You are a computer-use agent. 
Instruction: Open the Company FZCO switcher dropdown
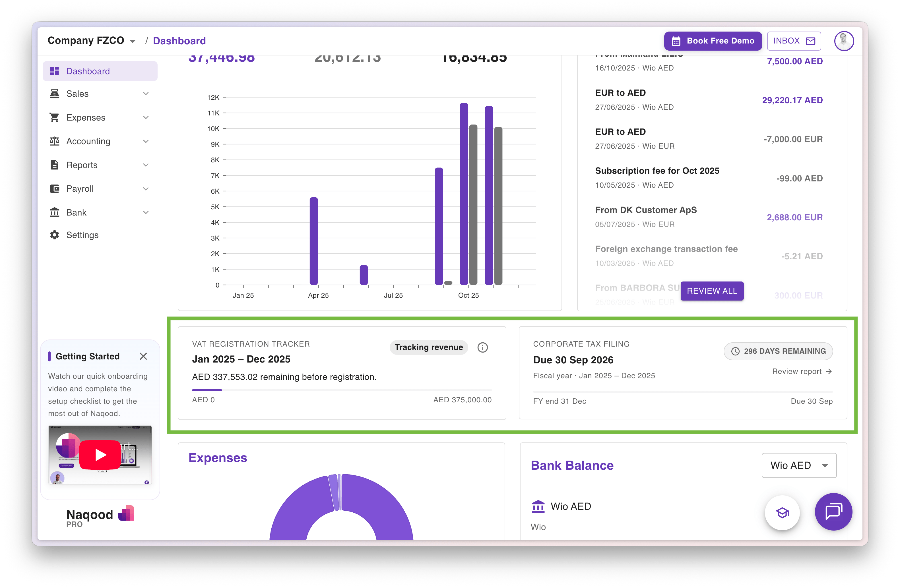point(132,41)
